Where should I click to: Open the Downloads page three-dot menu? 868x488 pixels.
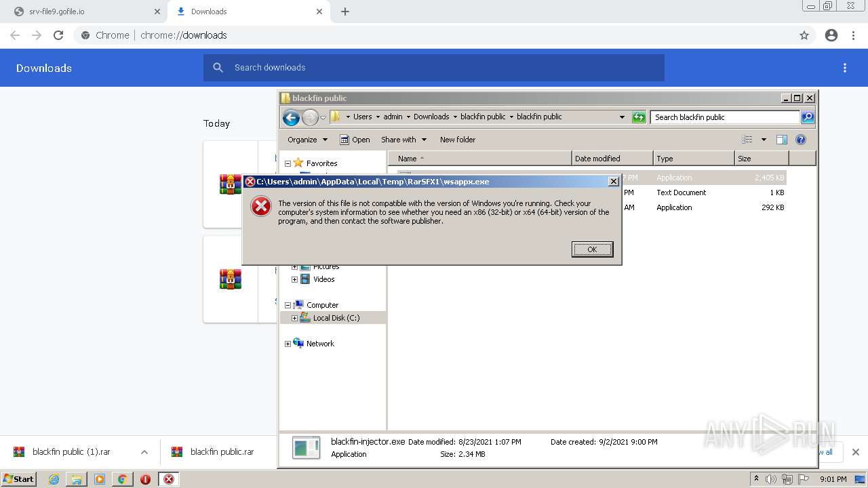[844, 68]
